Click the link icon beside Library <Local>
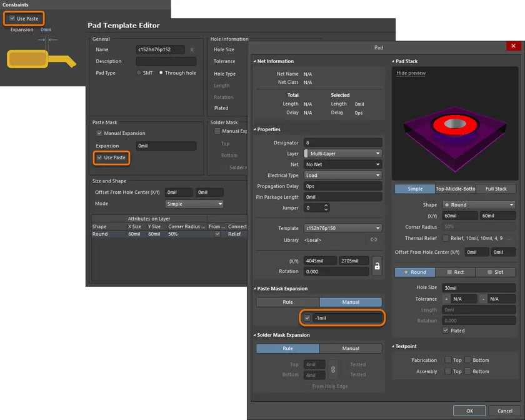 point(374,239)
